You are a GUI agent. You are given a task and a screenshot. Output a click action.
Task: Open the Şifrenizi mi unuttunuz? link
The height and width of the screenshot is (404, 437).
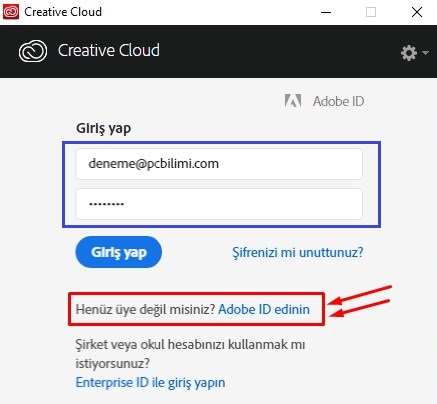pos(298,252)
